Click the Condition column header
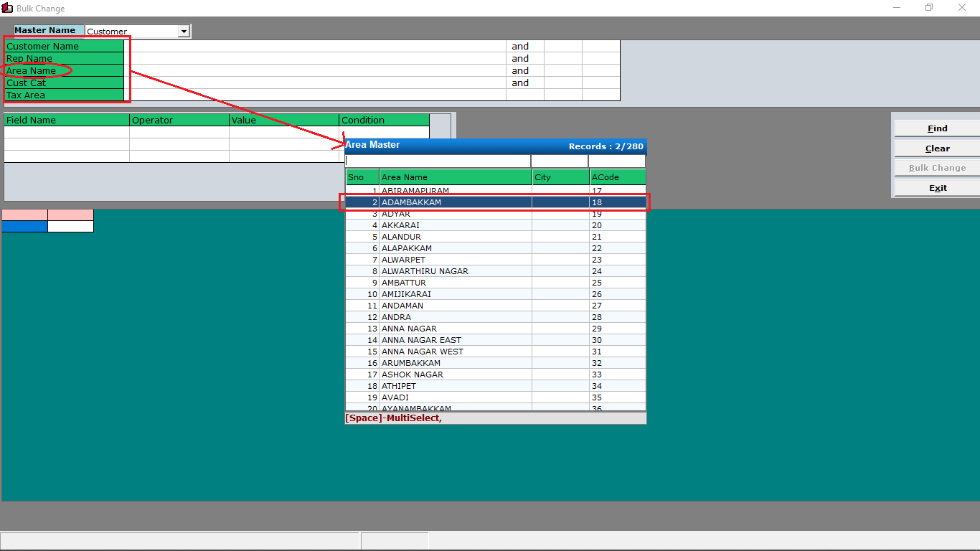Screen dimensions: 980x551 point(384,121)
